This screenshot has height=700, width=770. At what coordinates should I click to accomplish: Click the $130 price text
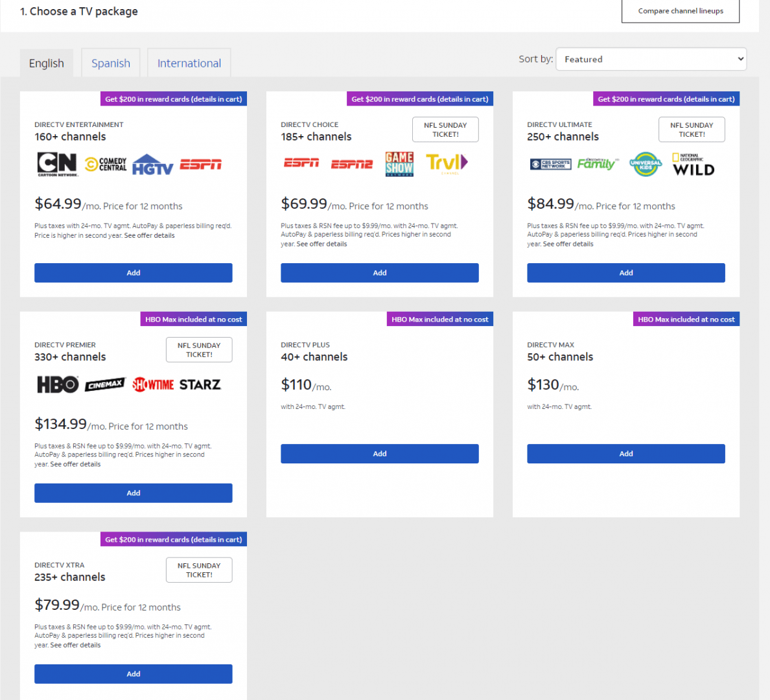pos(543,384)
